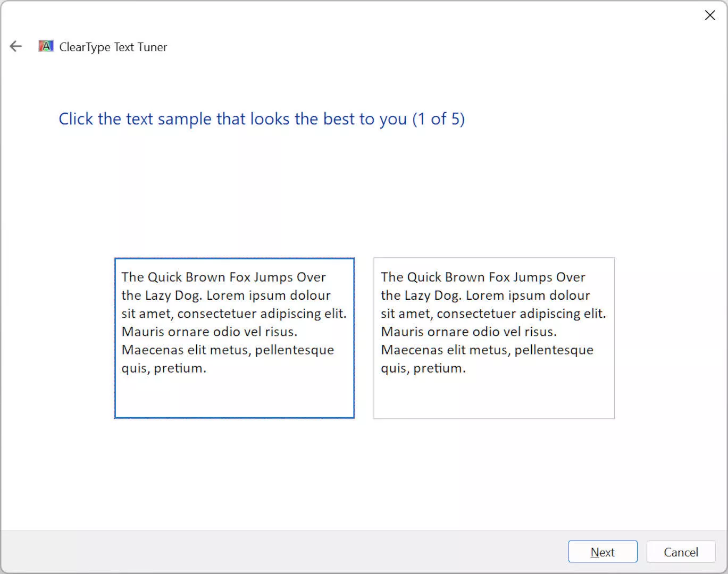The image size is (728, 574).
Task: Click 'Mauris ornare odio' line in left sample
Action: 209,332
